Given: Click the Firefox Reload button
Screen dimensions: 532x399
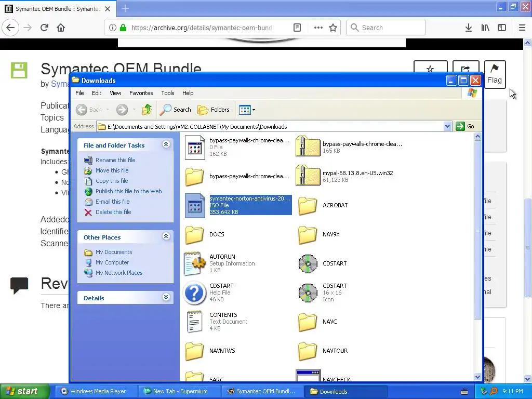Looking at the screenshot, I should pos(45,28).
